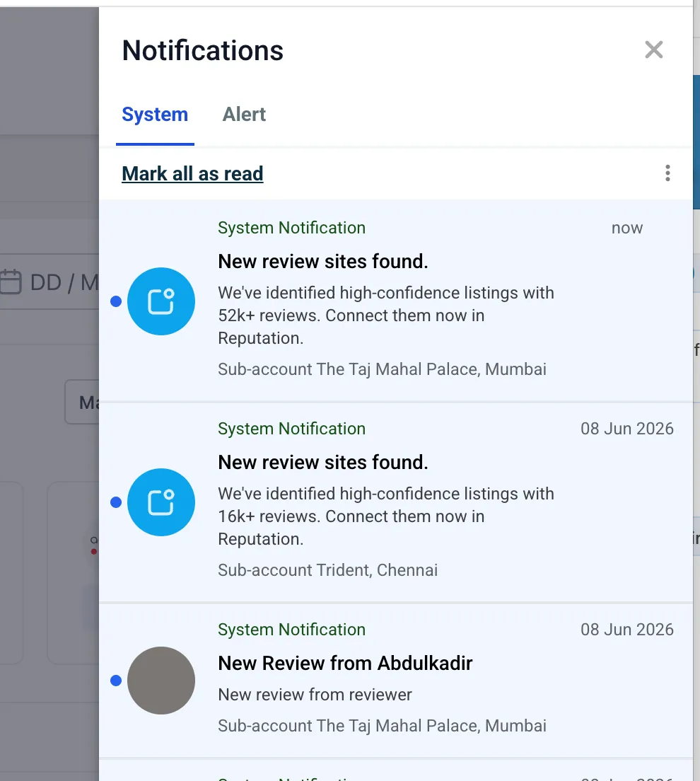Click 'Sub-account Trident, Chennai' text

tap(327, 569)
